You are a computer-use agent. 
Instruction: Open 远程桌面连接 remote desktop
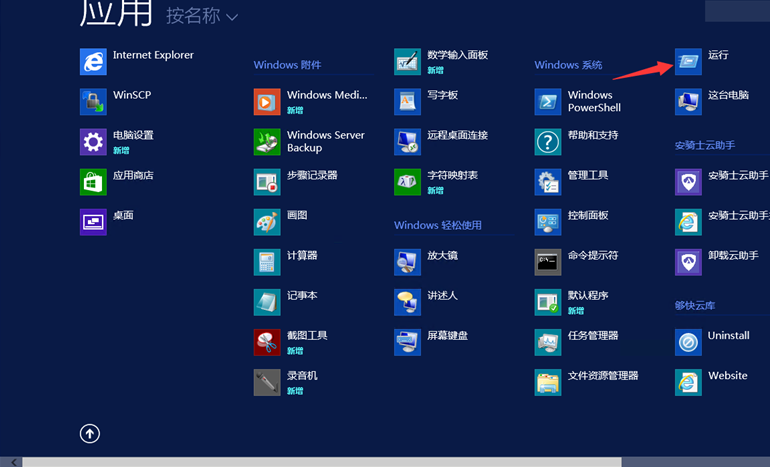pyautogui.click(x=407, y=142)
